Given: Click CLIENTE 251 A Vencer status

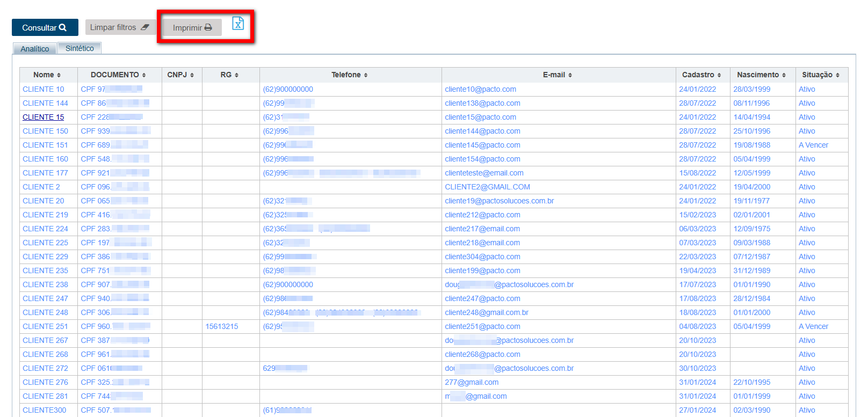Looking at the screenshot, I should coord(813,326).
